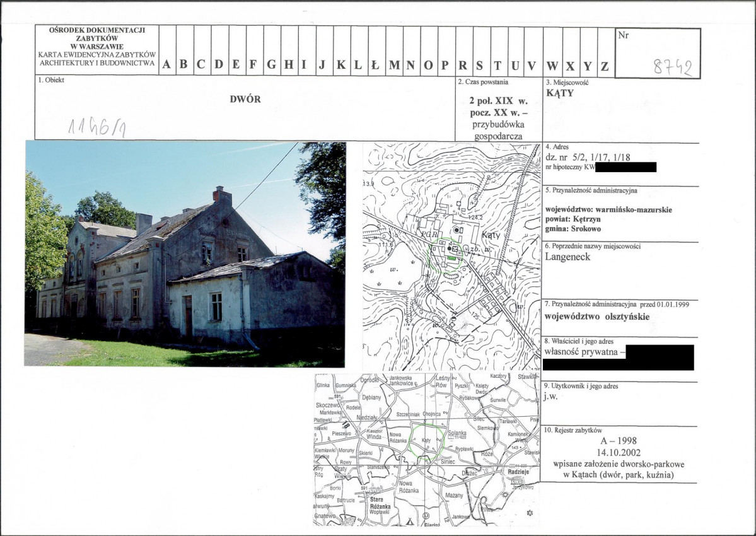This screenshot has height=536, width=756.
Task: Select the letter Z index box
Action: pyautogui.click(x=605, y=50)
